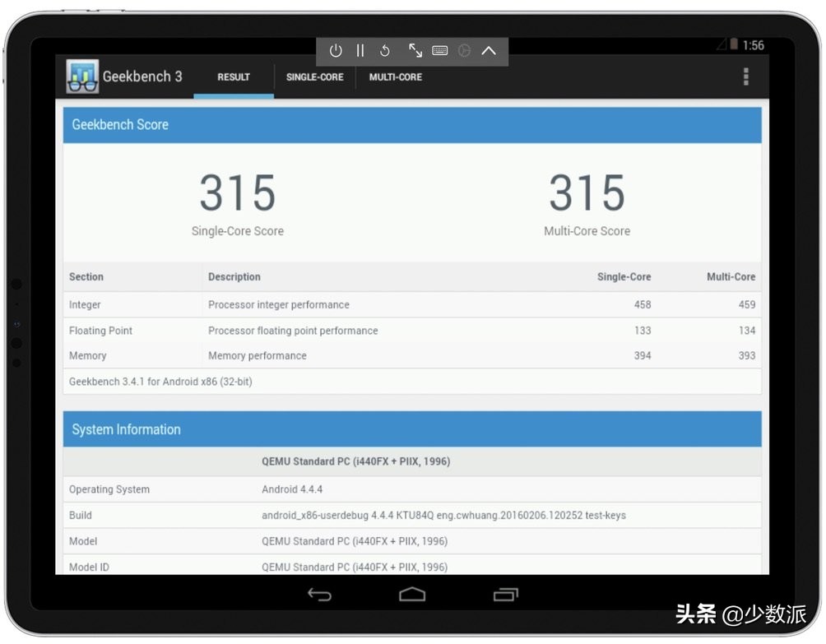The width and height of the screenshot is (826, 644).
Task: Click Floating Point multi-core value 134
Action: 747,331
